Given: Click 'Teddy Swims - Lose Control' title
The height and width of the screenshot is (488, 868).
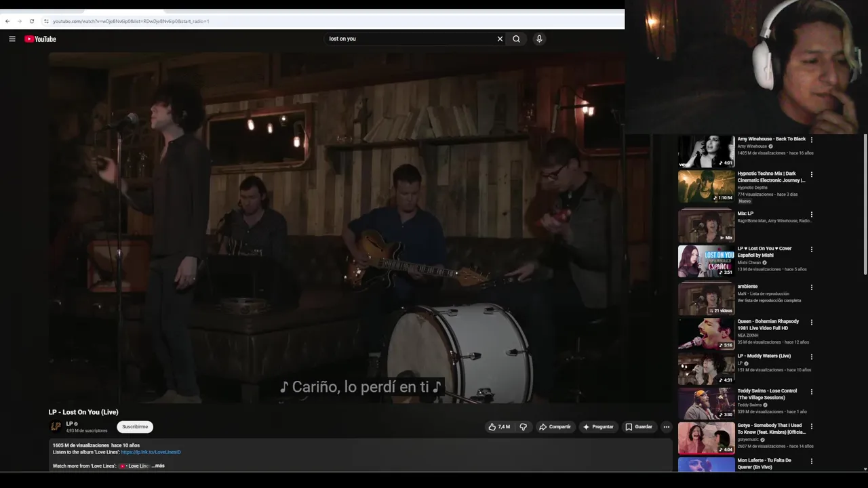Looking at the screenshot, I should (x=767, y=394).
